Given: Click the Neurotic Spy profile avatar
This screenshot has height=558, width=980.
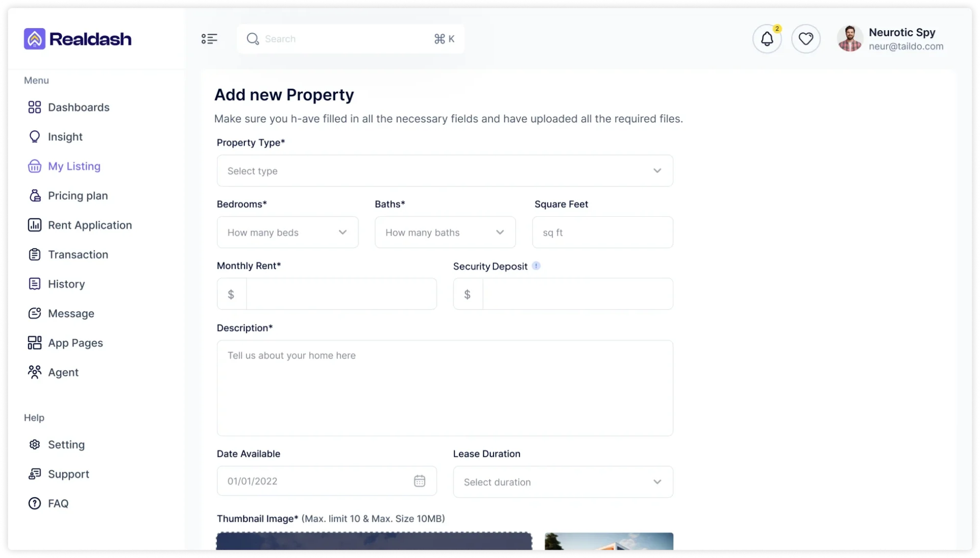Looking at the screenshot, I should point(850,39).
